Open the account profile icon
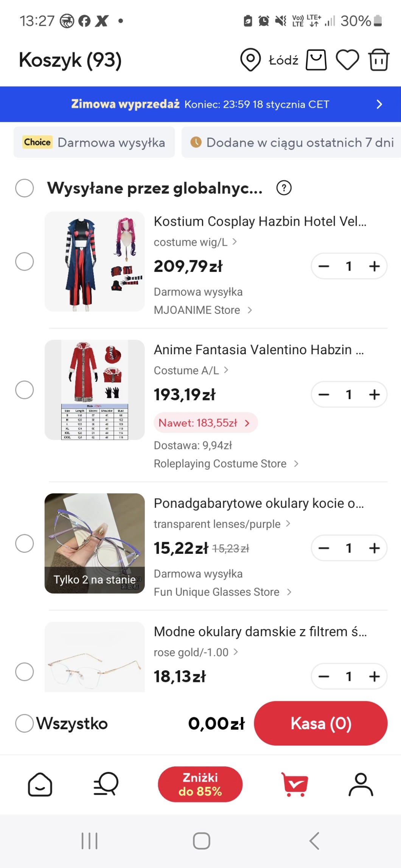401x868 pixels. point(361,784)
